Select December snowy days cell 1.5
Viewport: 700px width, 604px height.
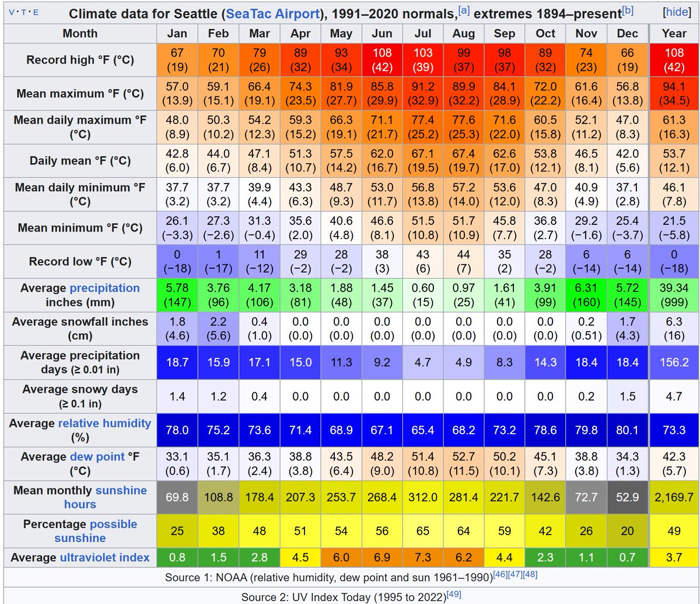pos(627,396)
